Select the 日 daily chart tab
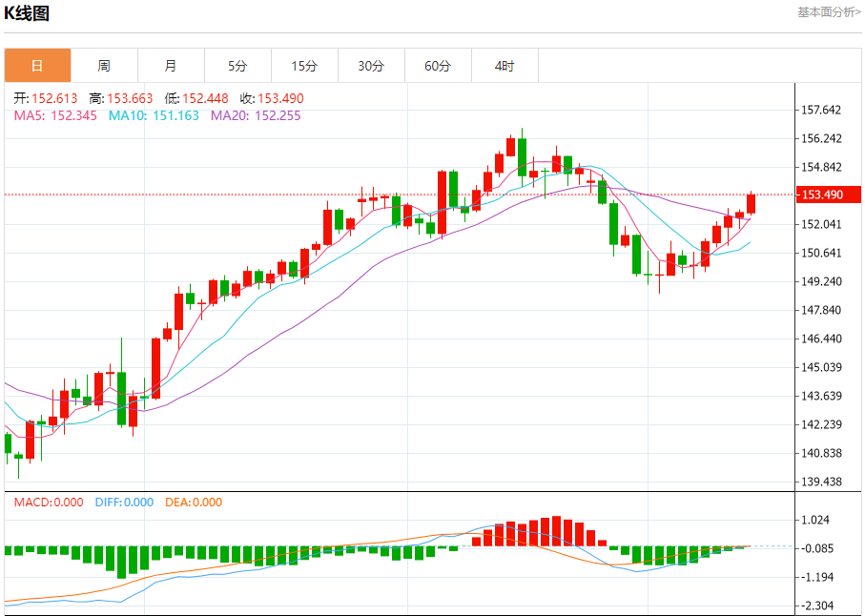Viewport: 865px width, 616px height. click(x=37, y=66)
